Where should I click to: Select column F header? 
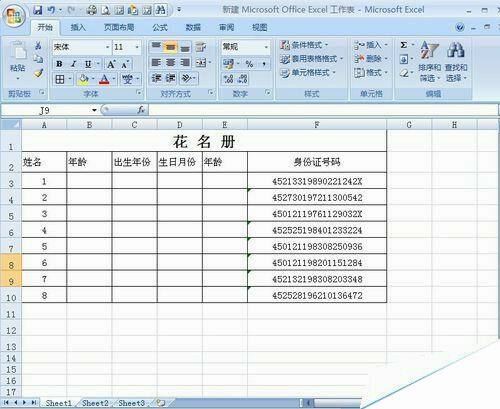[x=317, y=125]
